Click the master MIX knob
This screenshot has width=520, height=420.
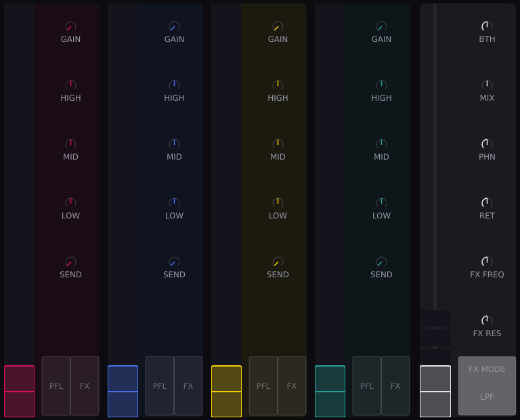pyautogui.click(x=487, y=85)
